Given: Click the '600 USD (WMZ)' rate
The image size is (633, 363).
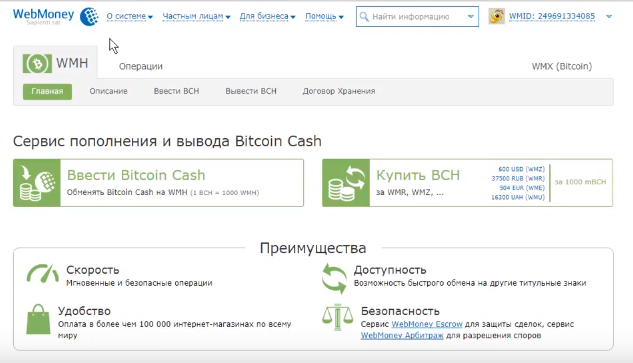Looking at the screenshot, I should tap(521, 169).
